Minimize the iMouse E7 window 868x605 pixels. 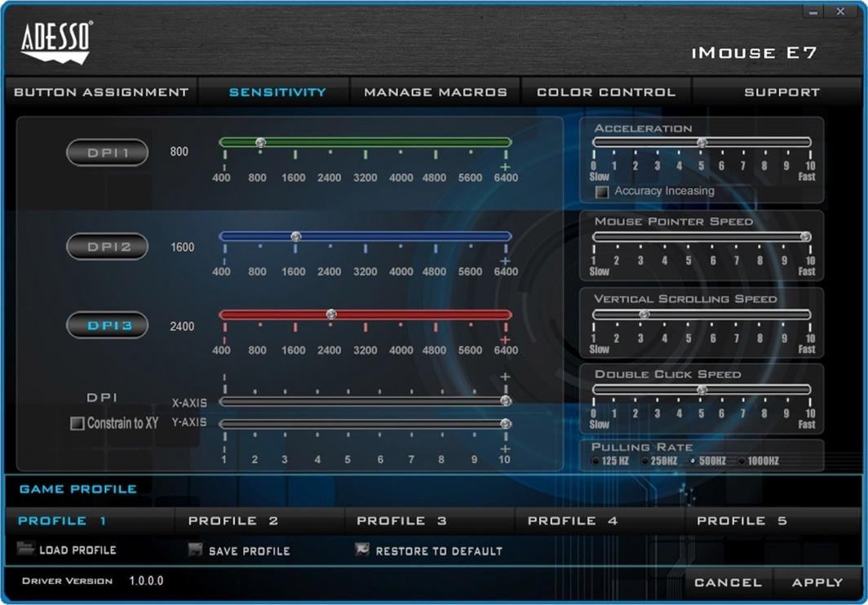pos(813,11)
